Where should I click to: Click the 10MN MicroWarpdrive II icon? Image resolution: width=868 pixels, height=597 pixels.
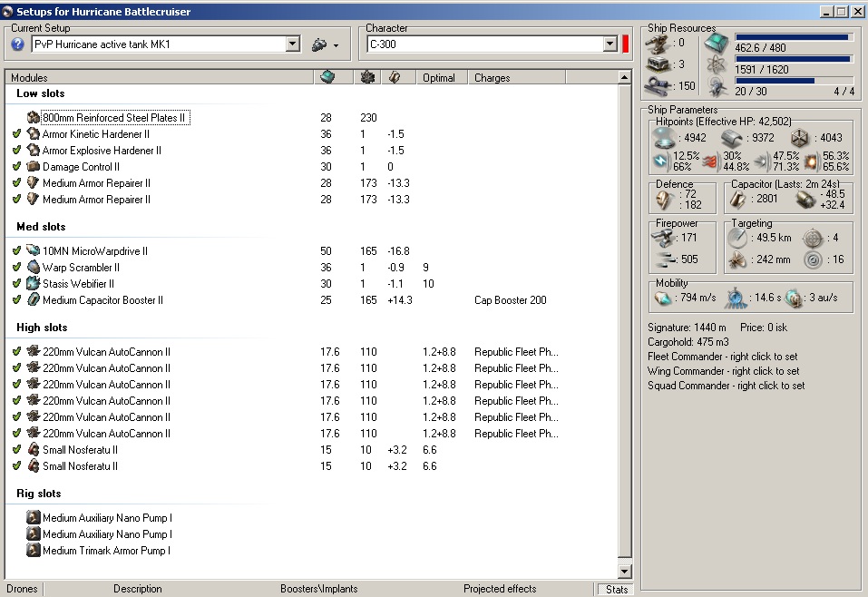click(x=34, y=251)
